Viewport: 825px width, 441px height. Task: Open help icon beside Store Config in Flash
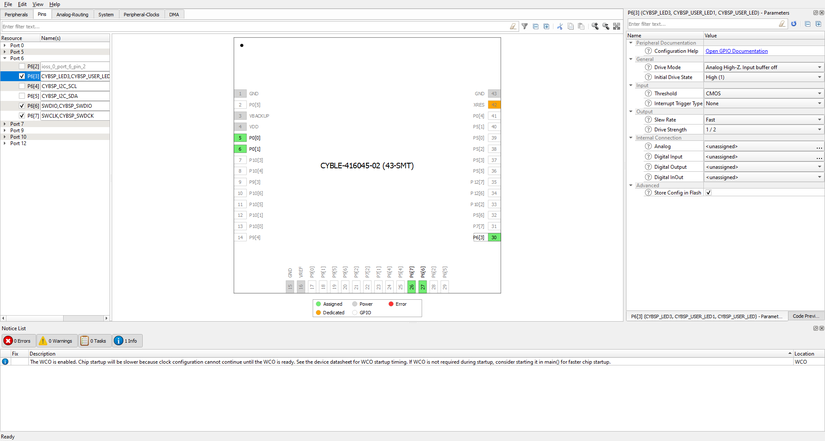coord(648,193)
